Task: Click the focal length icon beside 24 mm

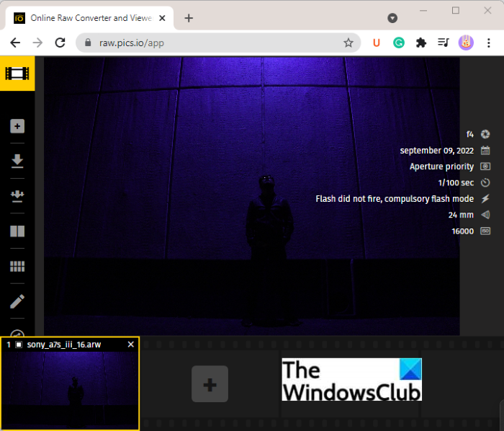Action: (485, 215)
